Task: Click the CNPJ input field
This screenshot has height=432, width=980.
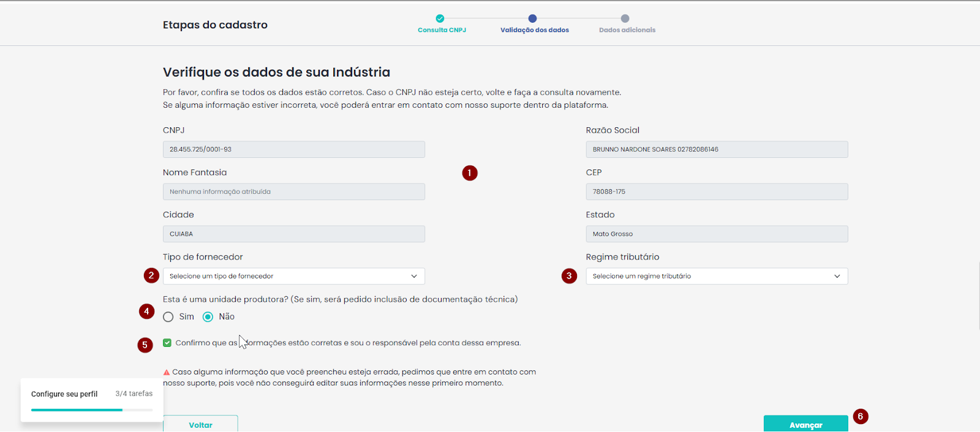Action: tap(294, 149)
